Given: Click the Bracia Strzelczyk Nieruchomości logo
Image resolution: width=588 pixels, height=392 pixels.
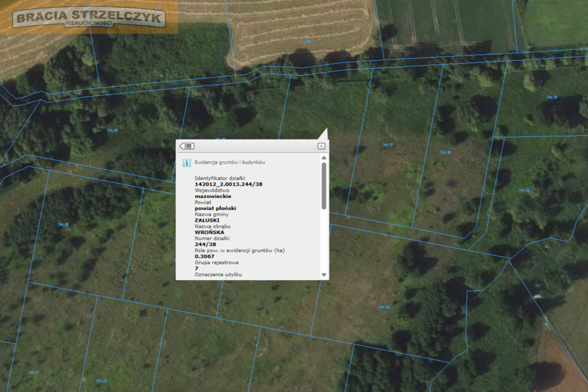Looking at the screenshot, I should coord(89,18).
